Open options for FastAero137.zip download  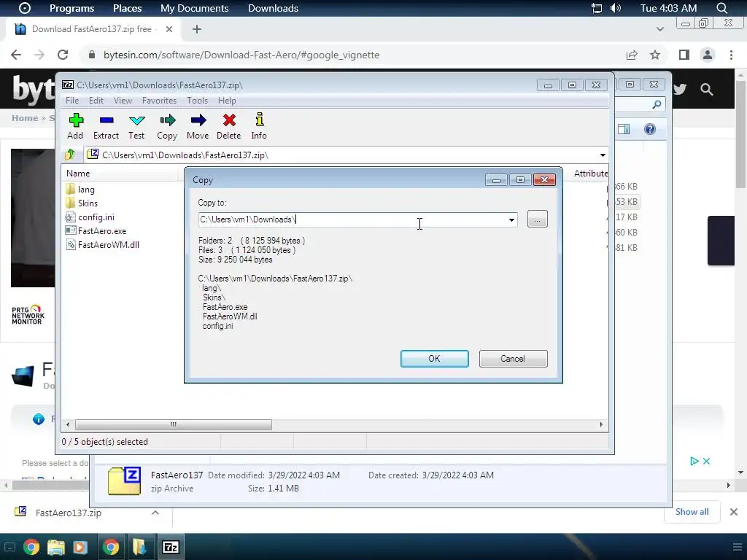click(155, 513)
